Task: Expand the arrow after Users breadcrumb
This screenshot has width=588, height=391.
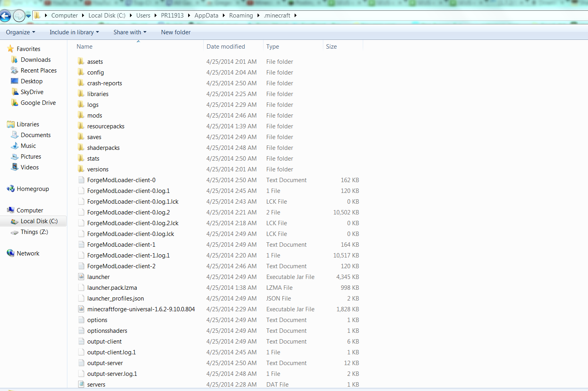Action: (x=155, y=16)
